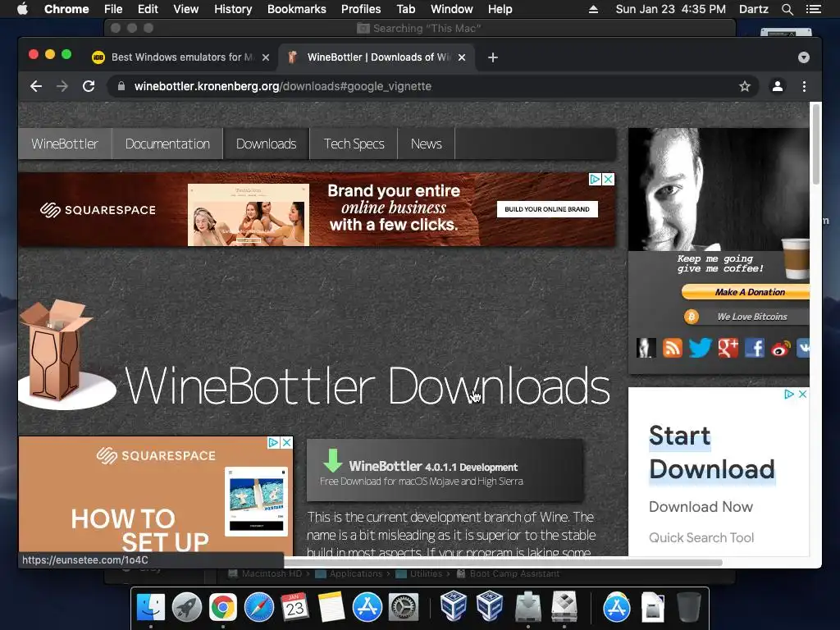Open Notification Center in the menu bar

point(813,9)
